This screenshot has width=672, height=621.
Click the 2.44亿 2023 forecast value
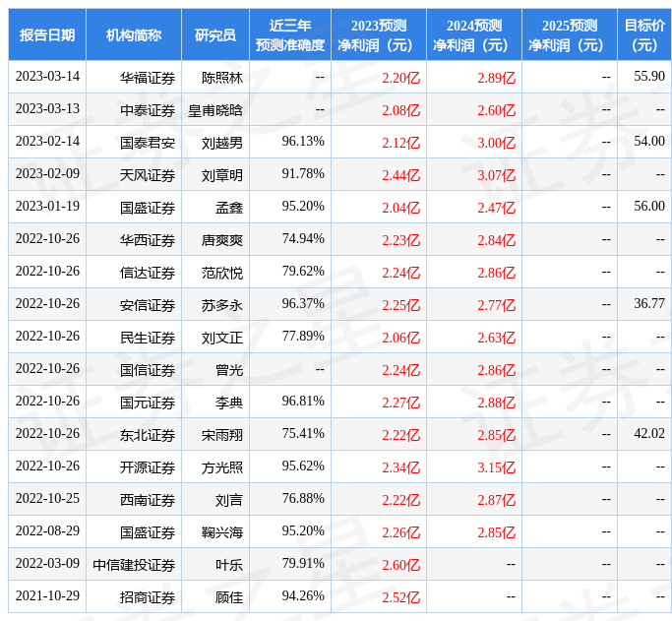[x=401, y=176]
